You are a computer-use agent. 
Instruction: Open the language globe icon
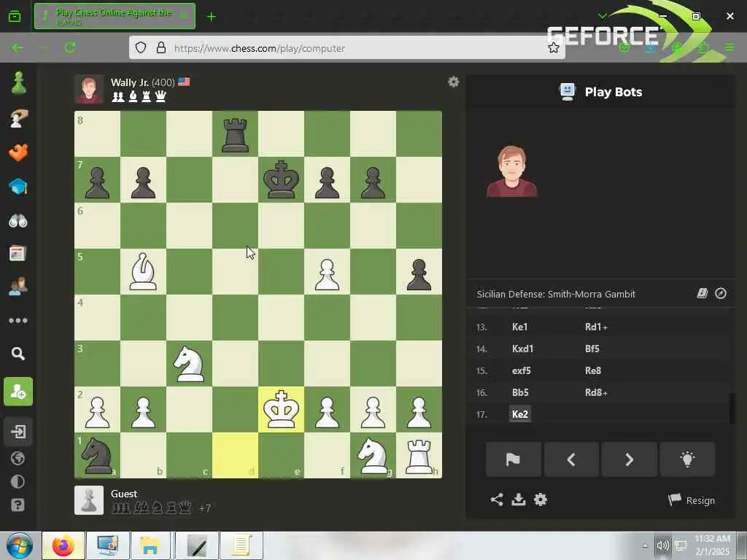coord(18,459)
